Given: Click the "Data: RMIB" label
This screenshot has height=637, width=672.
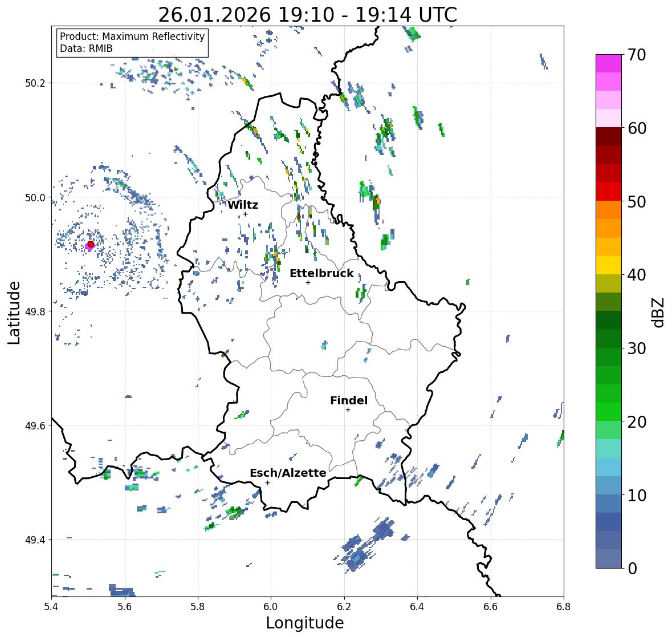Looking at the screenshot, I should 86,48.
